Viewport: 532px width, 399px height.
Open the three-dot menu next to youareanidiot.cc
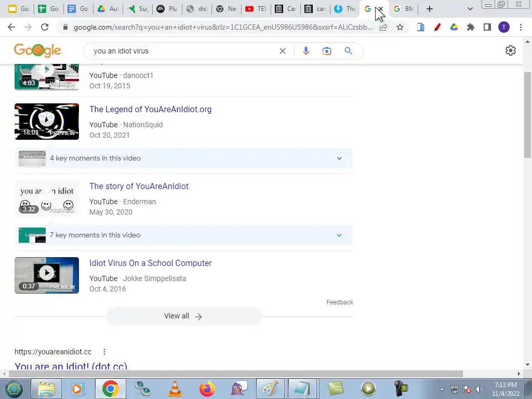pos(104,352)
